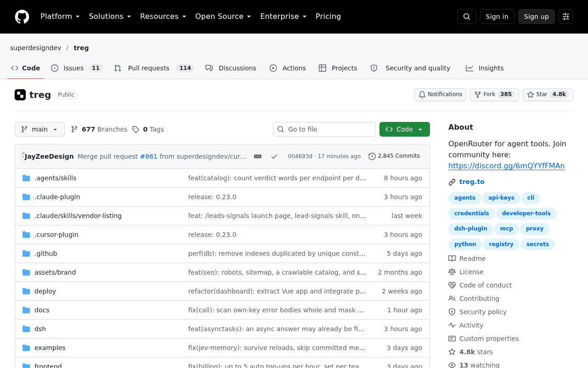This screenshot has height=368, width=588.
Task: Expand the Enterprise menu
Action: [x=283, y=17]
